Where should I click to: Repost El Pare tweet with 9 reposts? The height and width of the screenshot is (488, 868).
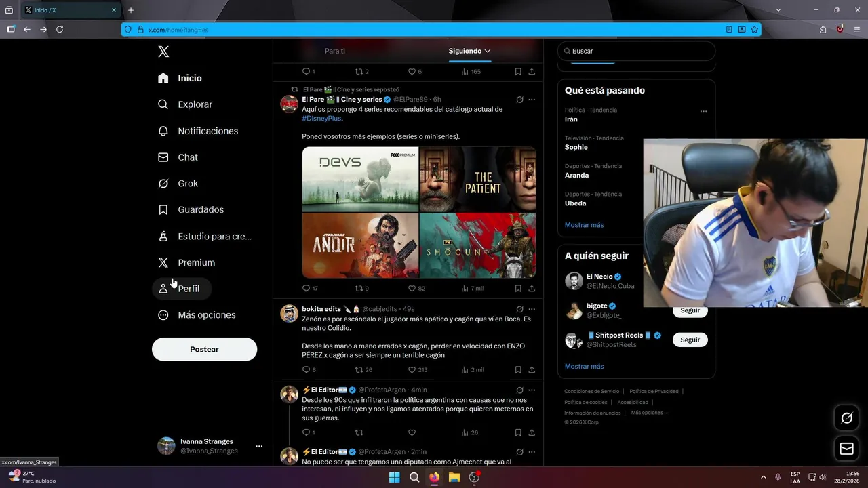pos(359,288)
